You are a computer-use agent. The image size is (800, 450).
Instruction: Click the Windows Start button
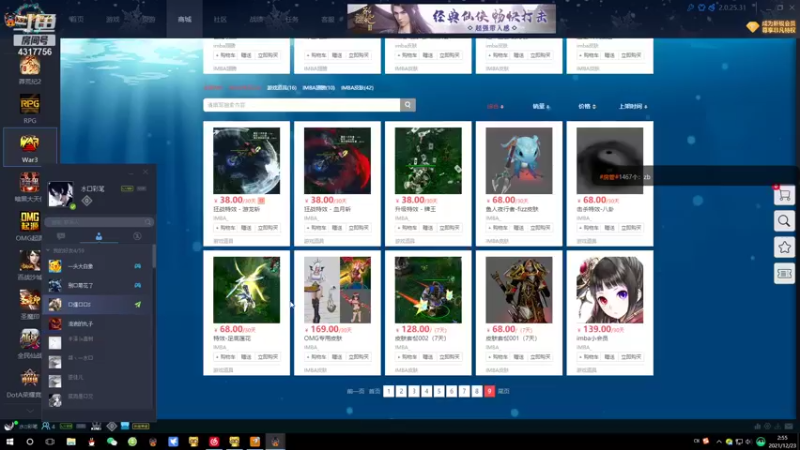tap(9, 441)
